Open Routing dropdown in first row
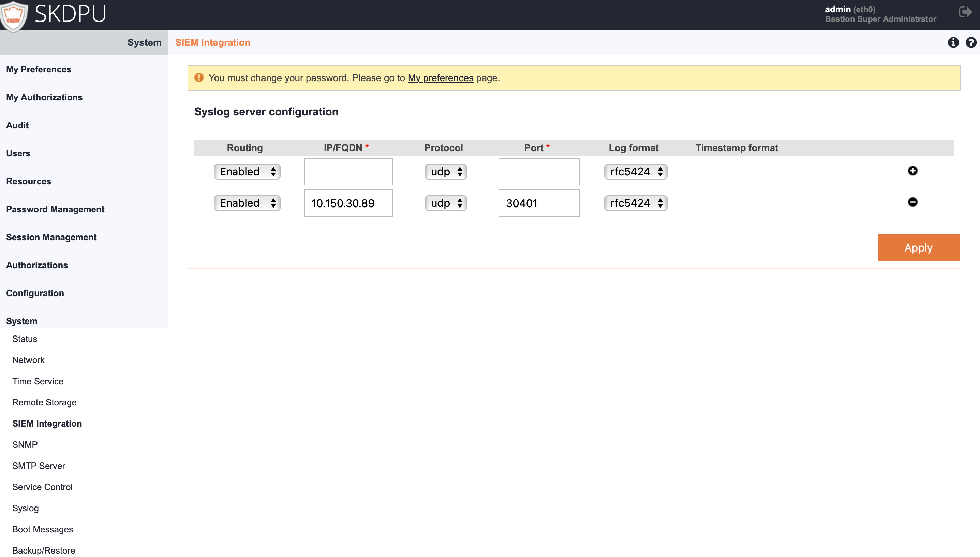 (247, 172)
